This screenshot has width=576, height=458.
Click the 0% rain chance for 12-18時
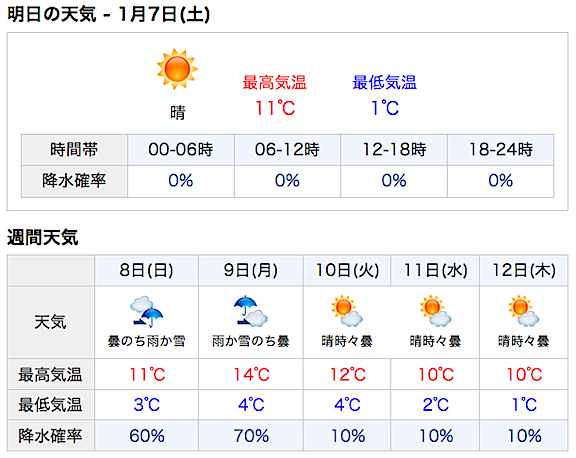[394, 181]
